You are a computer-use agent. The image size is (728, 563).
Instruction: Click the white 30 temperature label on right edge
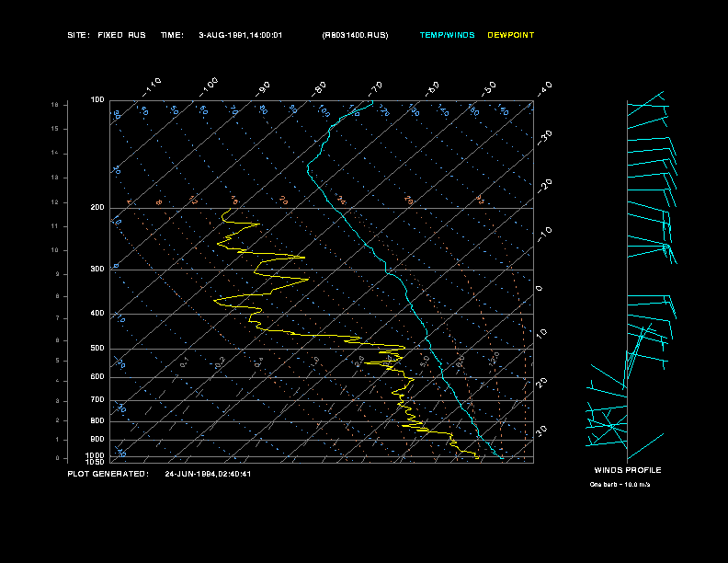541,431
